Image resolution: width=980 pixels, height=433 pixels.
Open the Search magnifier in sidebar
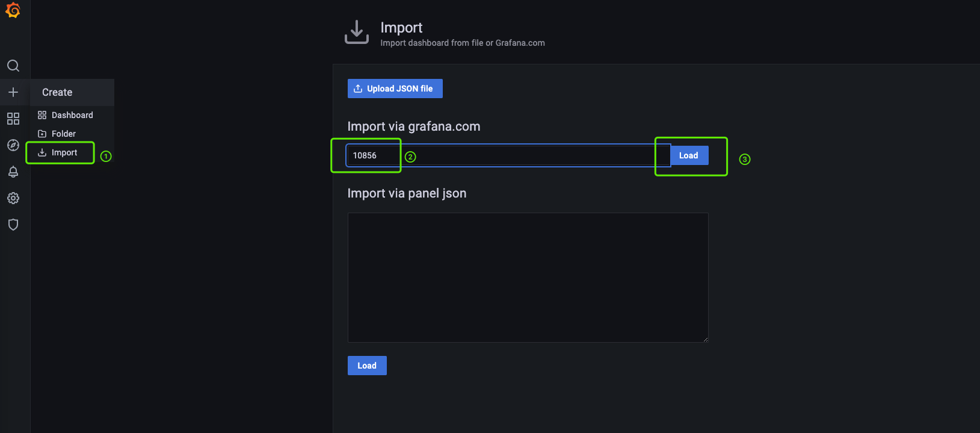pyautogui.click(x=13, y=66)
